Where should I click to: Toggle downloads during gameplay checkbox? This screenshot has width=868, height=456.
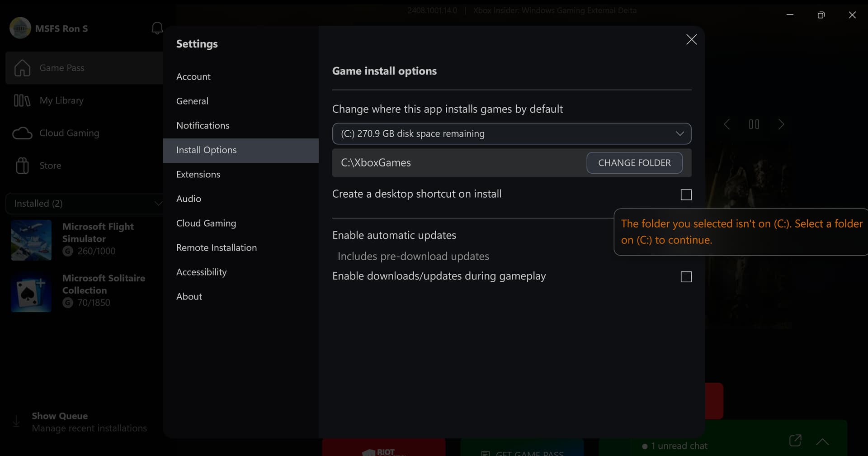click(686, 277)
